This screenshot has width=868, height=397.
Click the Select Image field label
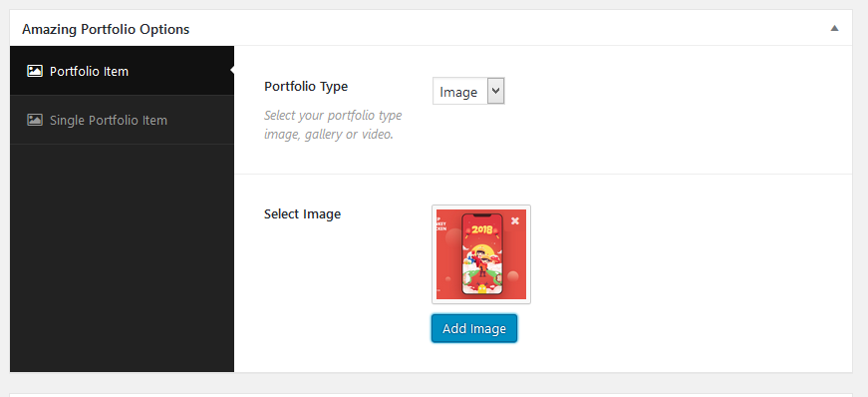pyautogui.click(x=302, y=214)
